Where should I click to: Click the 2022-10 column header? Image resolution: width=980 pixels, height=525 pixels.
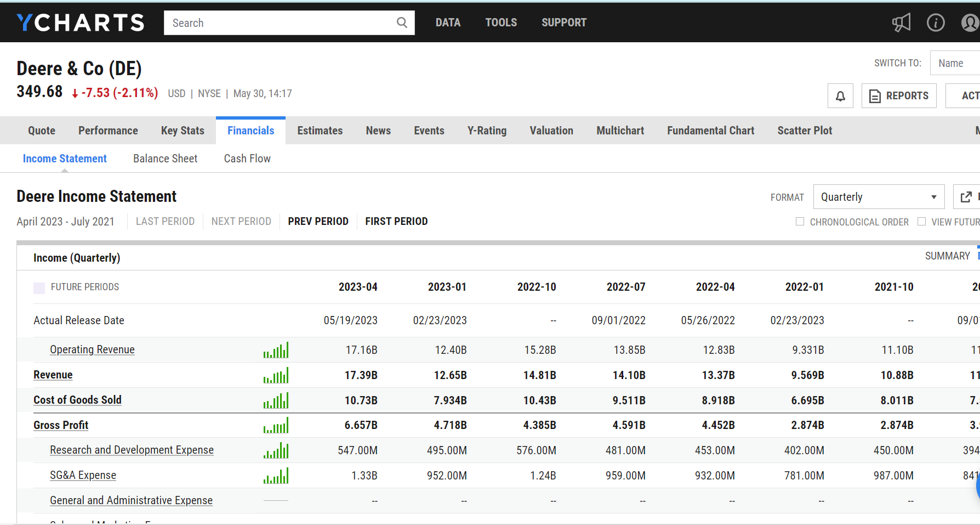coord(537,287)
